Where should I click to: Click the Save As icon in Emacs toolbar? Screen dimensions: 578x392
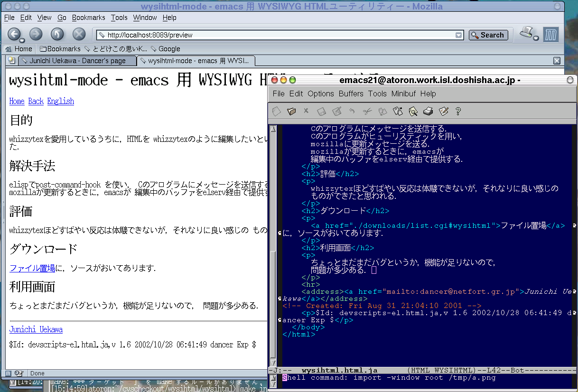336,111
